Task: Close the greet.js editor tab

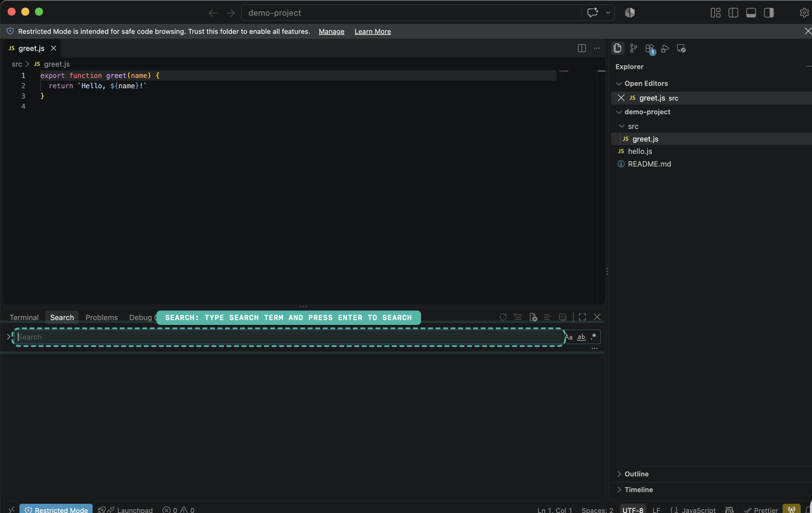Action: click(x=54, y=48)
